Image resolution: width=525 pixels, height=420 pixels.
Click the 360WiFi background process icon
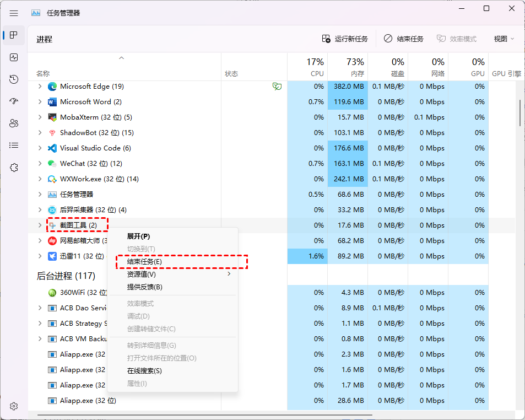52,293
